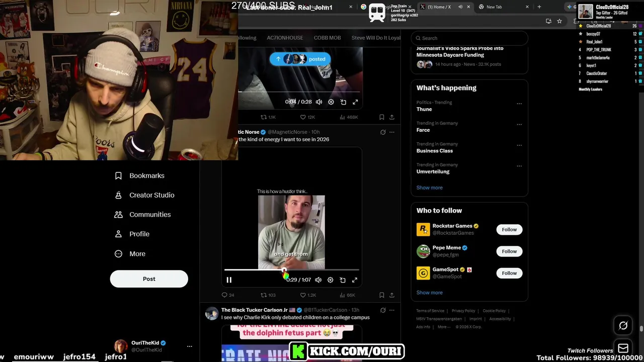
Task: Bookmark this page with the star icon
Action: tap(559, 21)
